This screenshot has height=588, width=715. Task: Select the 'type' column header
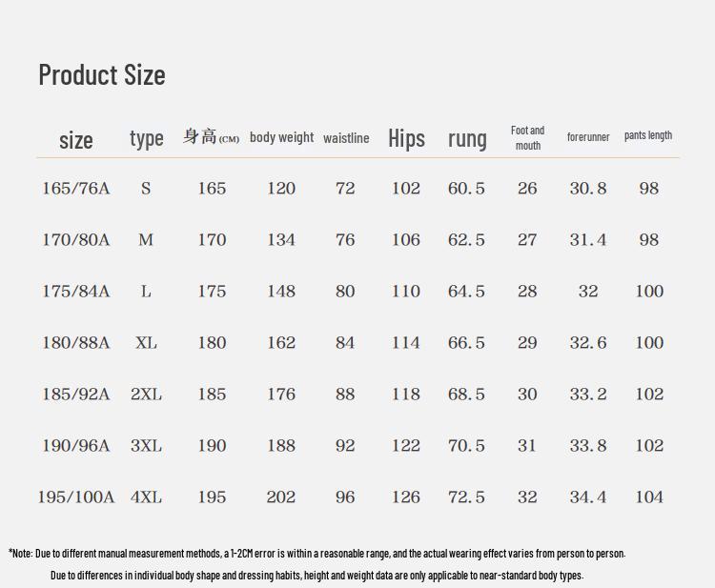(x=147, y=138)
